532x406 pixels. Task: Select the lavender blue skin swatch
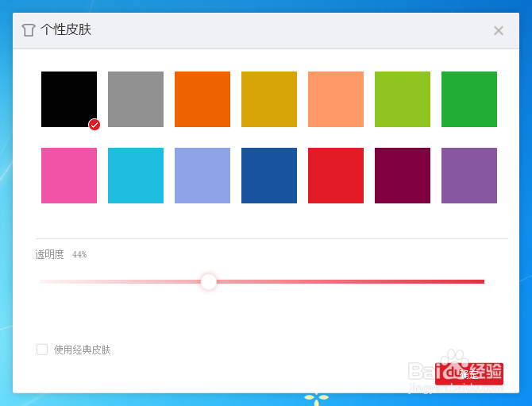[x=202, y=176]
